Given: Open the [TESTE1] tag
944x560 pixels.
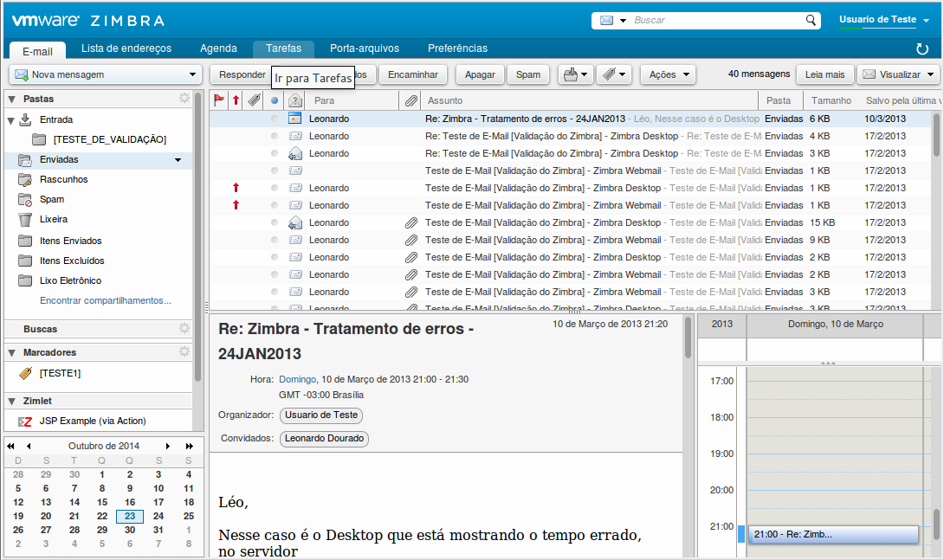Looking at the screenshot, I should coord(60,373).
